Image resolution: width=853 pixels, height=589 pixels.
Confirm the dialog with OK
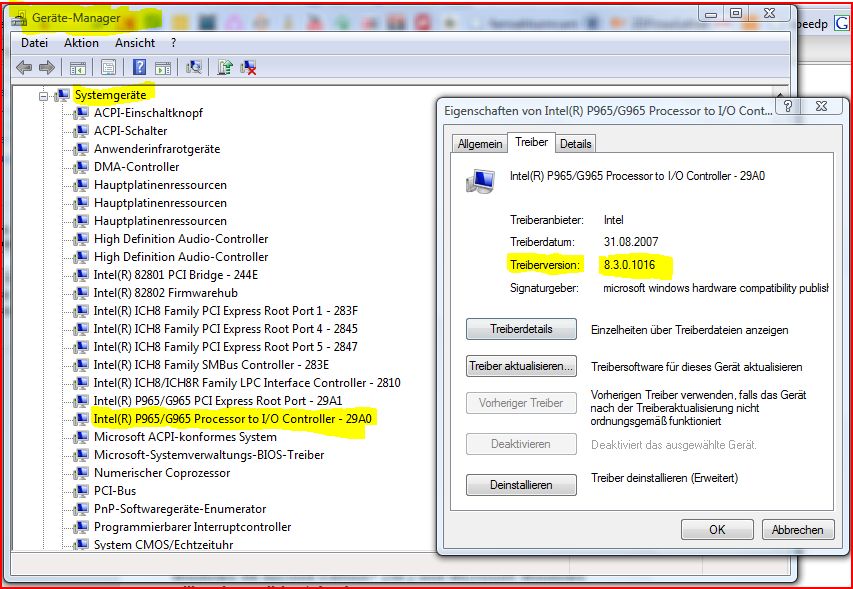[717, 529]
